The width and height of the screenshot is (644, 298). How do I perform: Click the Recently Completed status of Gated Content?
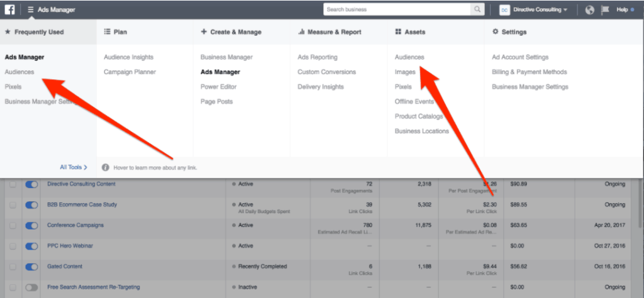point(262,266)
